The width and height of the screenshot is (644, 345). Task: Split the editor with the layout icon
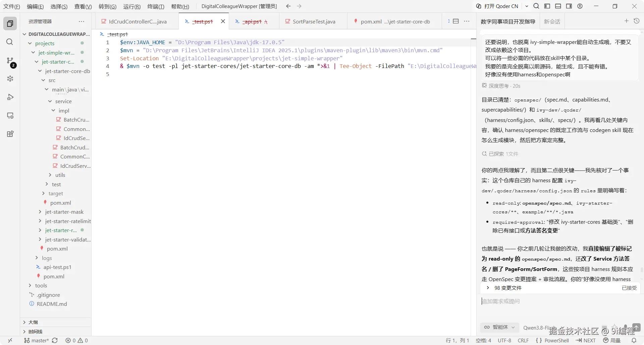pos(456,21)
